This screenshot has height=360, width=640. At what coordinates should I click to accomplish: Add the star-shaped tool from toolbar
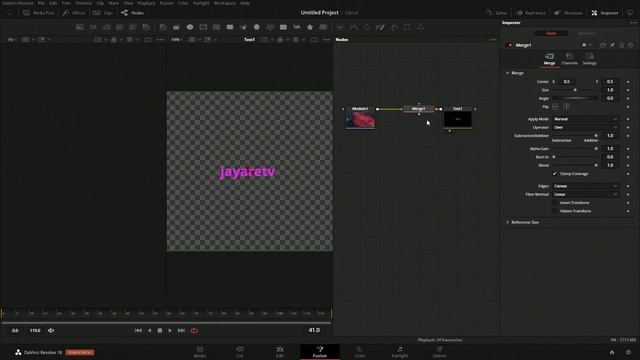[x=310, y=27]
